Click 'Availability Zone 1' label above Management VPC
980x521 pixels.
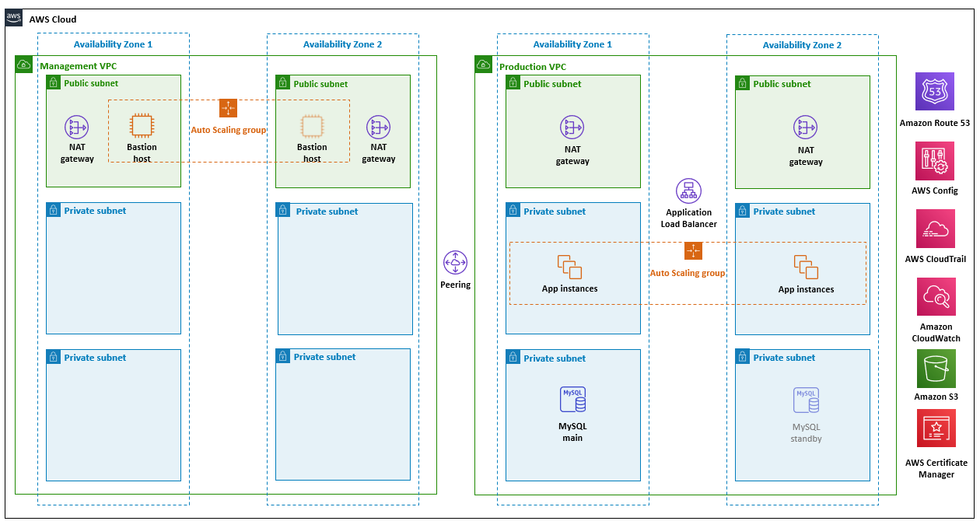[x=113, y=44]
